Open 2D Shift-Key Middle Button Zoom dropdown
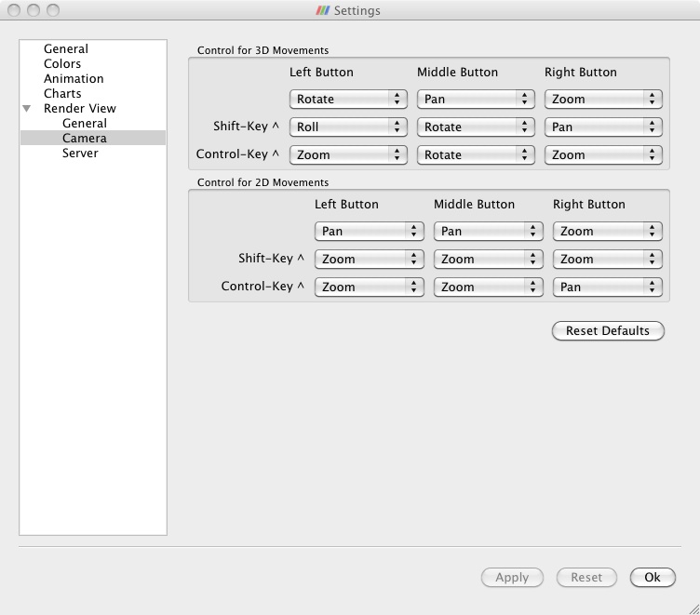The width and height of the screenshot is (700, 615). (x=489, y=260)
